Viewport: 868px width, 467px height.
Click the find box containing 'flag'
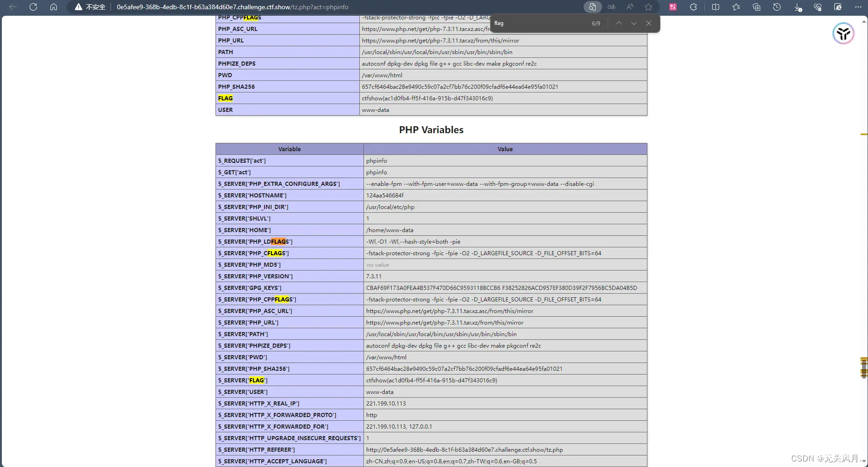pos(539,23)
